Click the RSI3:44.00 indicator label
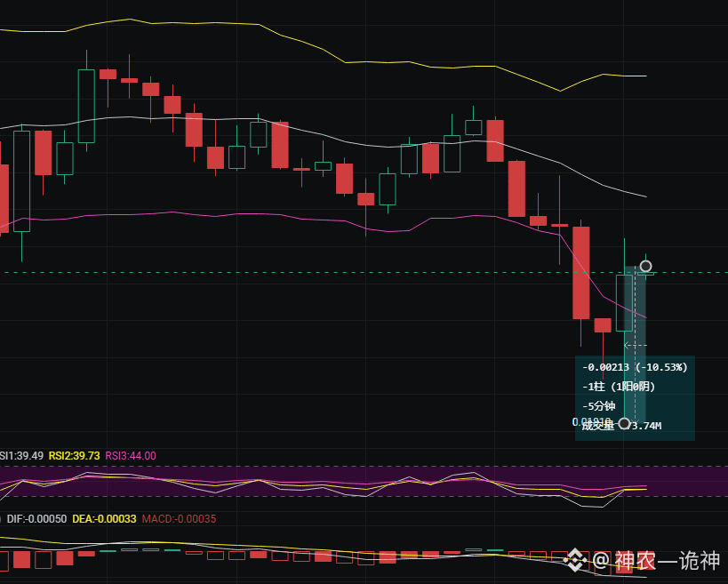 coord(131,456)
